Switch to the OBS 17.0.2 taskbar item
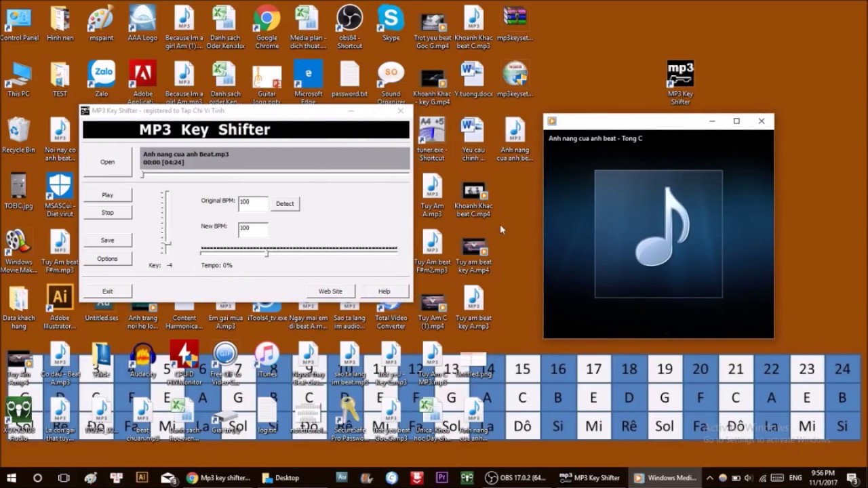The image size is (868, 488). pos(517,478)
